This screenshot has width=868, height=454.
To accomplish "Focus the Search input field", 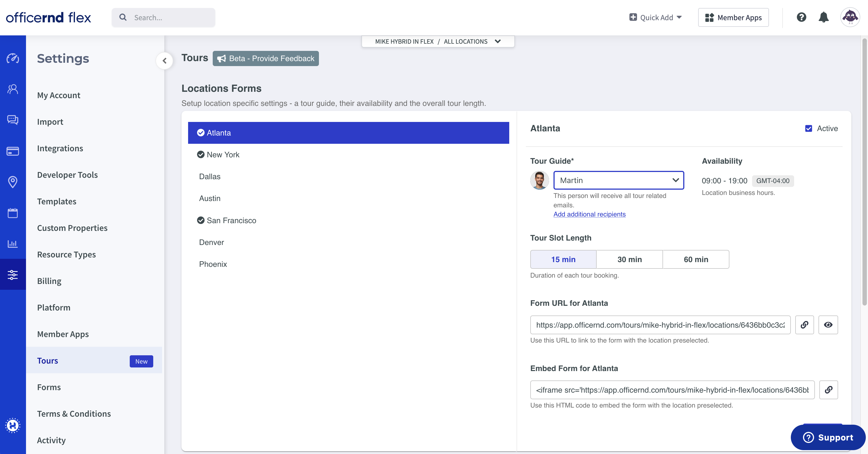I will coord(163,17).
